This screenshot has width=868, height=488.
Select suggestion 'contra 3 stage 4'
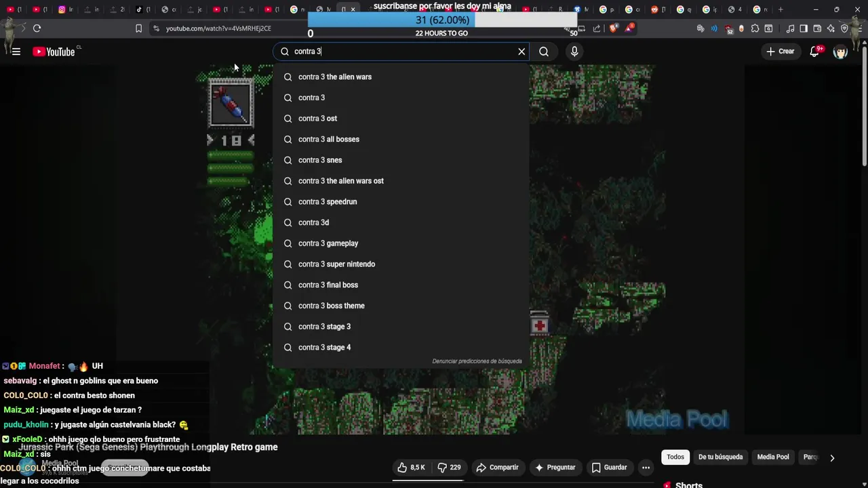pyautogui.click(x=401, y=347)
